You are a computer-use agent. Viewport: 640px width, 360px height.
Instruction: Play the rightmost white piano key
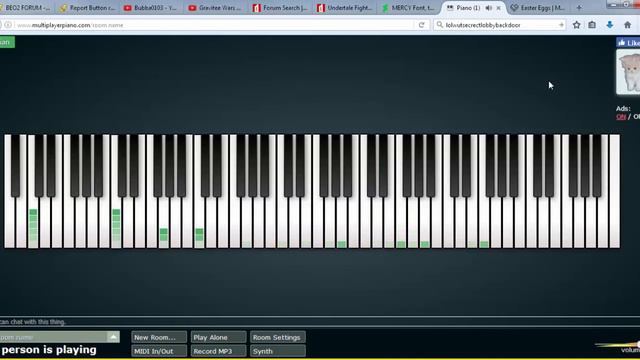point(614,192)
